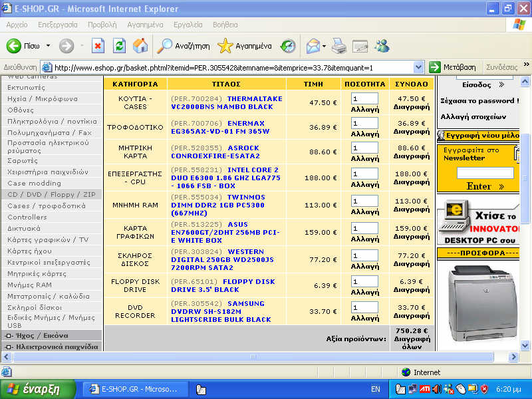The height and width of the screenshot is (399, 532).
Task: Open ASROCK CONROEXFIRE-ESATA2 product link
Action: coord(215,152)
